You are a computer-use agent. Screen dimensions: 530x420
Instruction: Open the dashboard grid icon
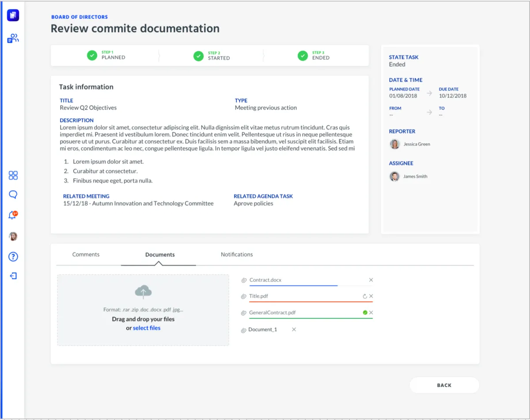pyautogui.click(x=13, y=175)
